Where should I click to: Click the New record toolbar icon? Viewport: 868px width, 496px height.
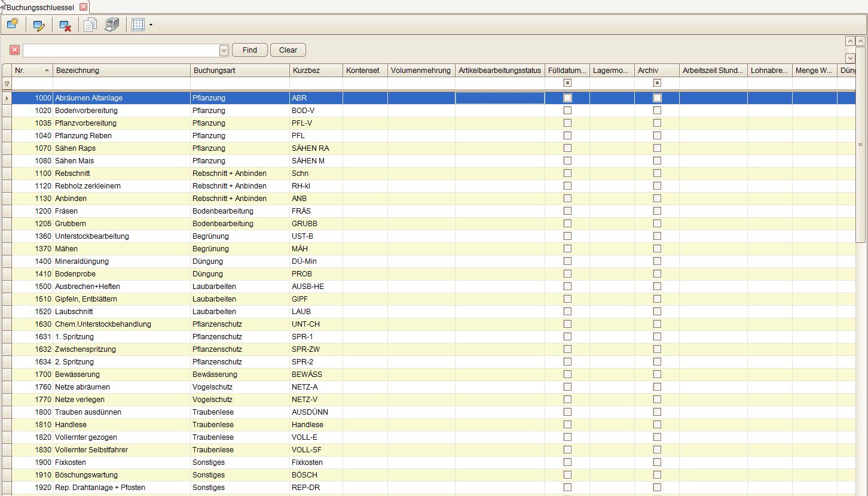point(13,25)
